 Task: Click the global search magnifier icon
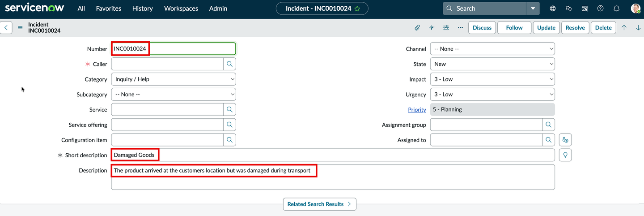tap(449, 9)
